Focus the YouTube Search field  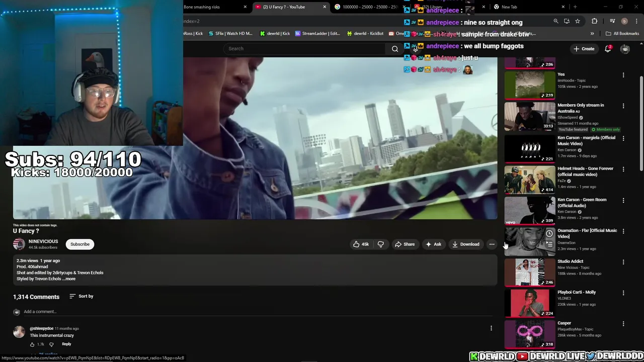[304, 49]
